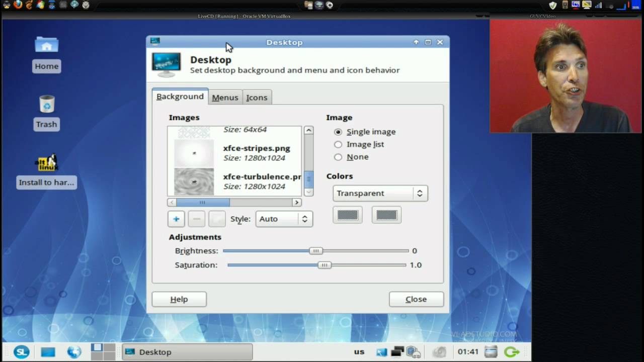
Task: Click the Brightness slider handle
Action: coord(316,251)
